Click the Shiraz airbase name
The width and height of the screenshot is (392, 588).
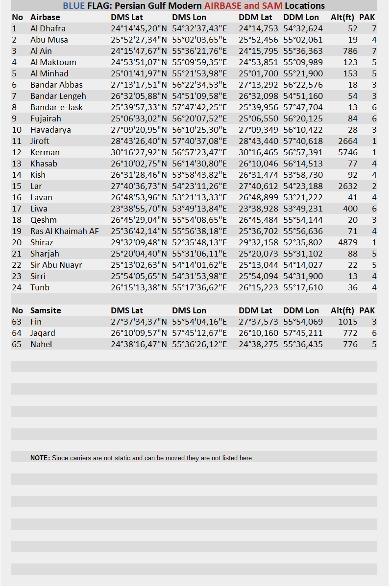[42, 242]
